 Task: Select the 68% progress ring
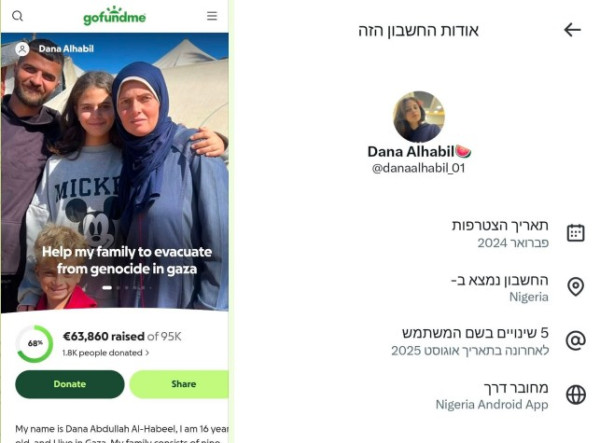click(34, 344)
